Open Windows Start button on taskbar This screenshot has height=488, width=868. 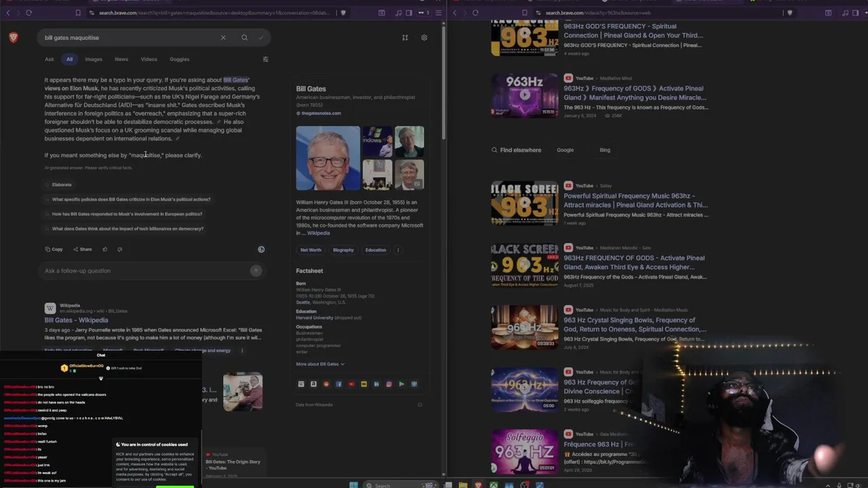pyautogui.click(x=353, y=485)
